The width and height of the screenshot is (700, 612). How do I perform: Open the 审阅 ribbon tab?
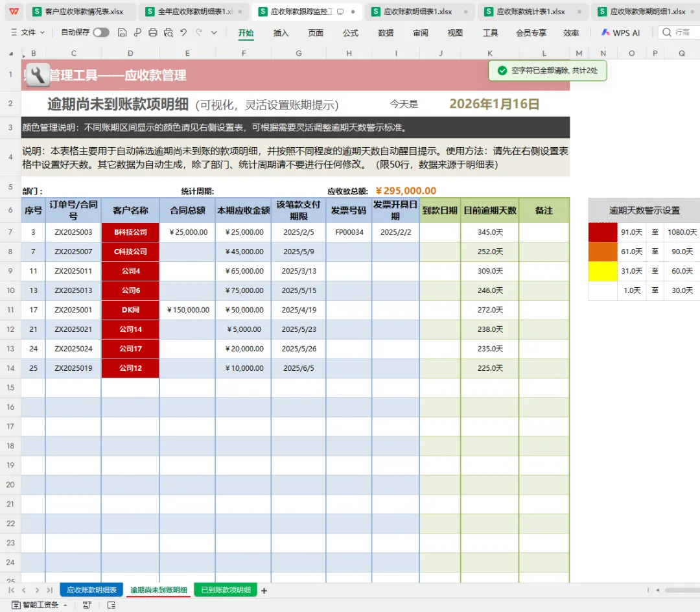[421, 32]
